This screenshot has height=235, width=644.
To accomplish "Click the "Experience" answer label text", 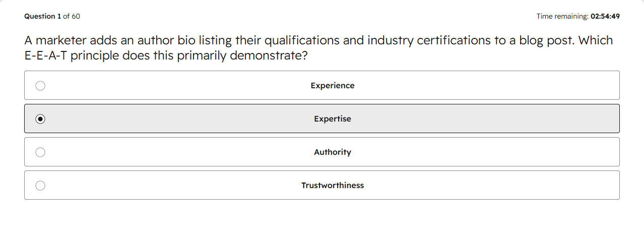I will 333,86.
